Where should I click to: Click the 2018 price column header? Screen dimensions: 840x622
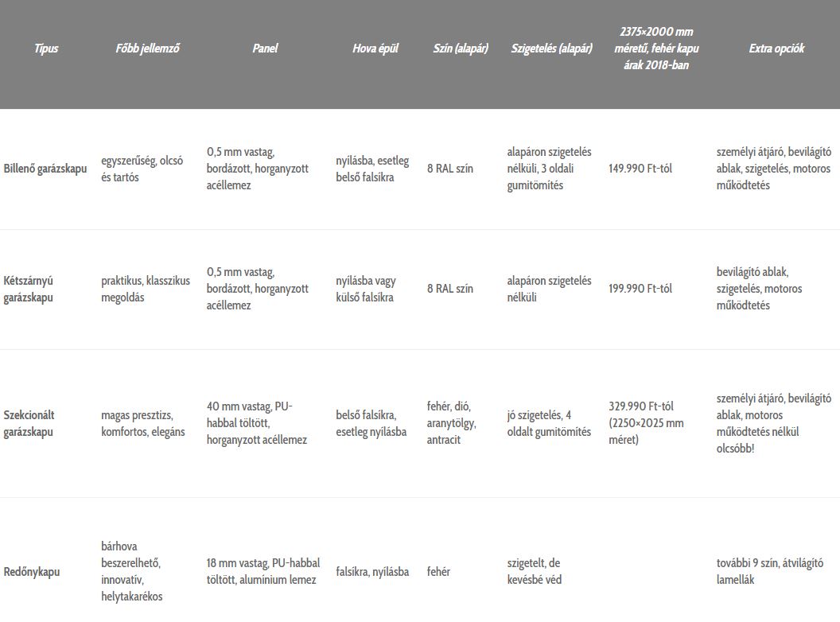click(x=656, y=49)
